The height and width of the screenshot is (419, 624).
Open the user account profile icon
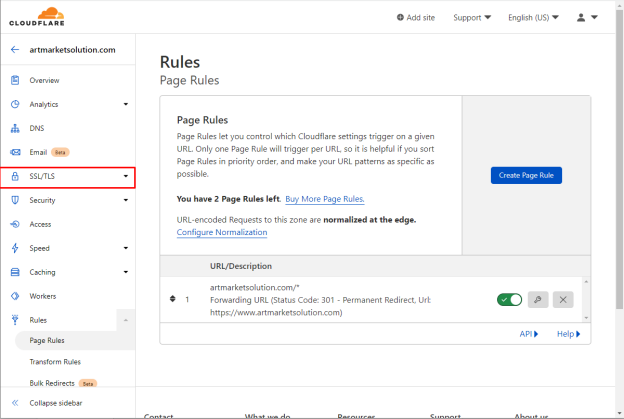click(581, 17)
